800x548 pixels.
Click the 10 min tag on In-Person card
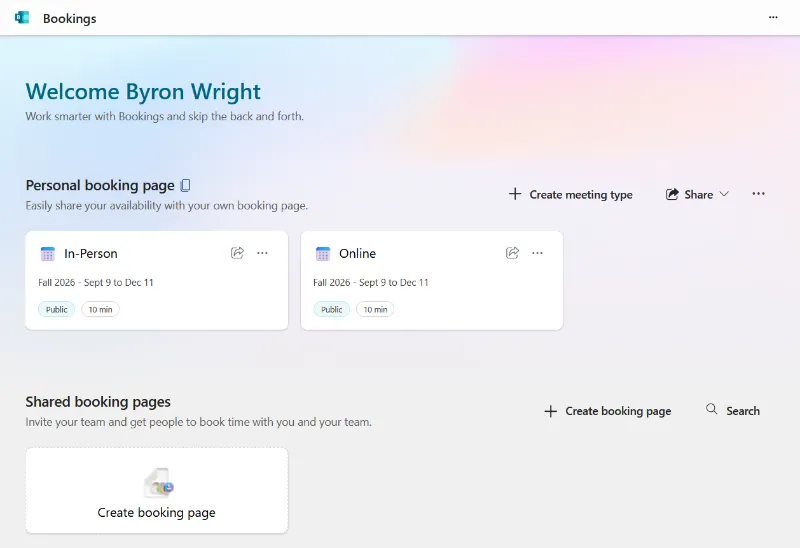[x=101, y=309]
